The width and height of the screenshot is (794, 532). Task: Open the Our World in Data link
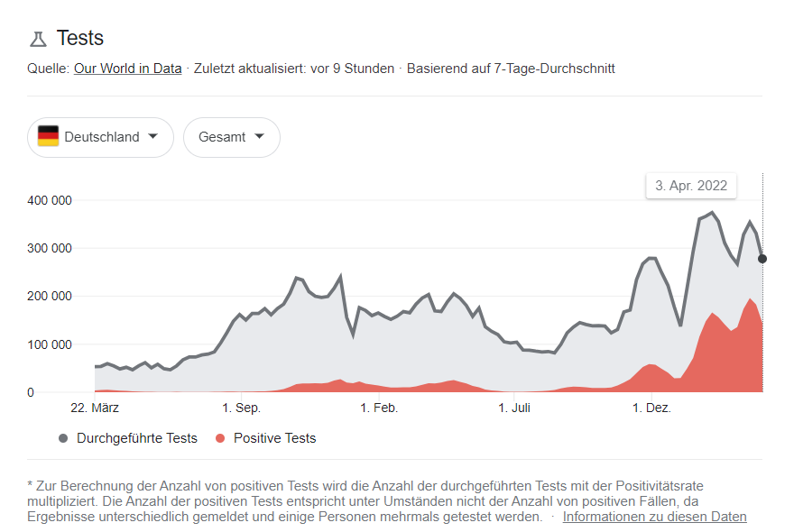tap(127, 69)
